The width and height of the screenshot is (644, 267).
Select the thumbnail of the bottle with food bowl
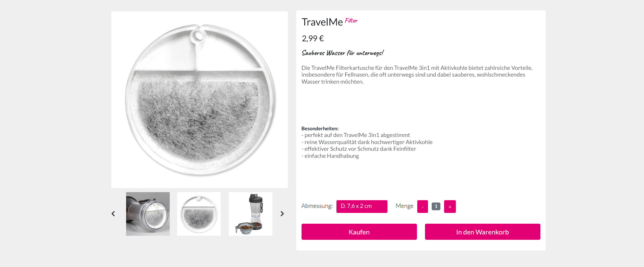point(251,214)
